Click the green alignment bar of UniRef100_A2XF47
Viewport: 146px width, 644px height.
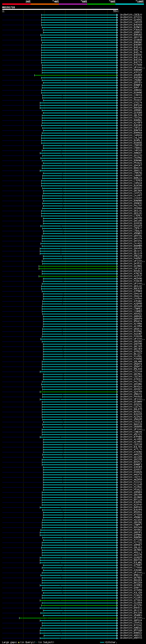pos(78,276)
